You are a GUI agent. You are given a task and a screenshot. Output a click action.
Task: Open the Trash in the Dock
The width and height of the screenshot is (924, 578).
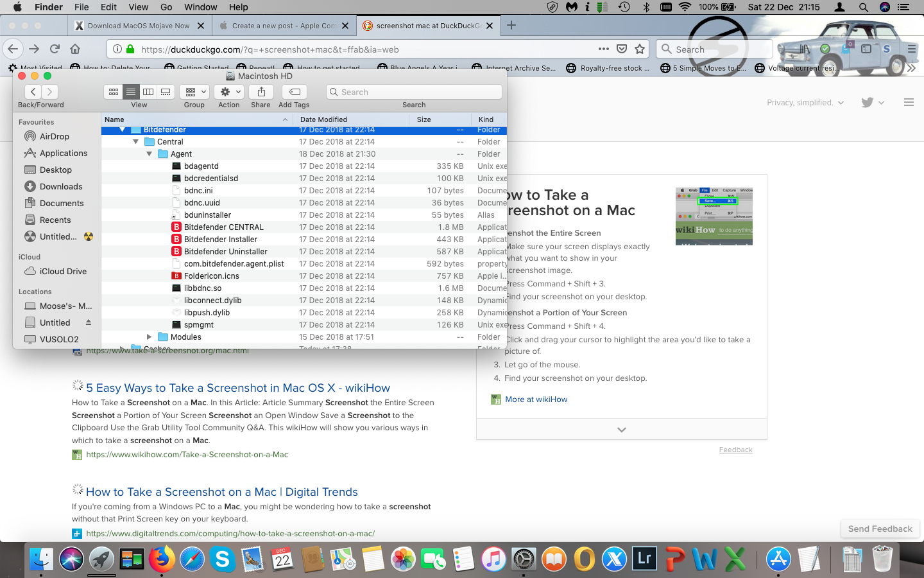click(x=882, y=559)
